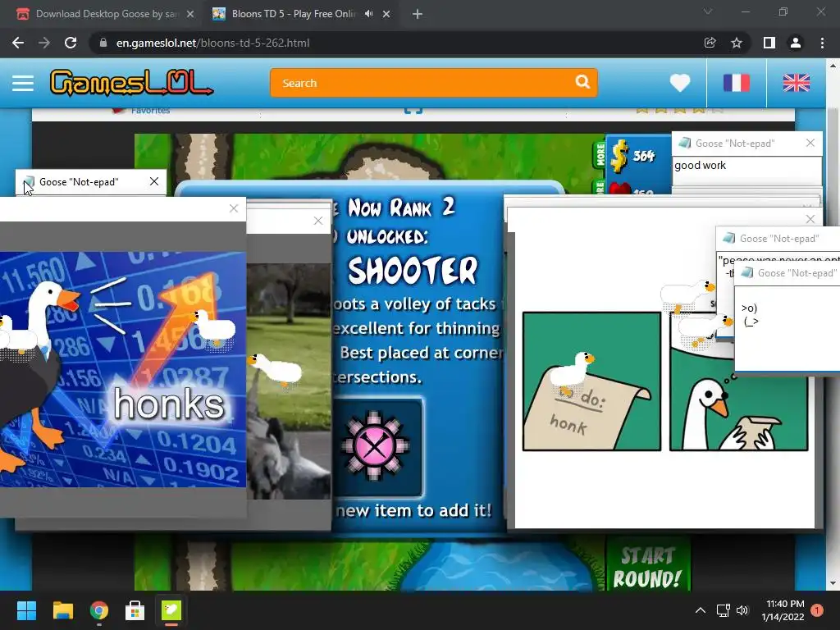Click the left Goose Not-epad title bar
The width and height of the screenshot is (840, 630).
(91, 181)
